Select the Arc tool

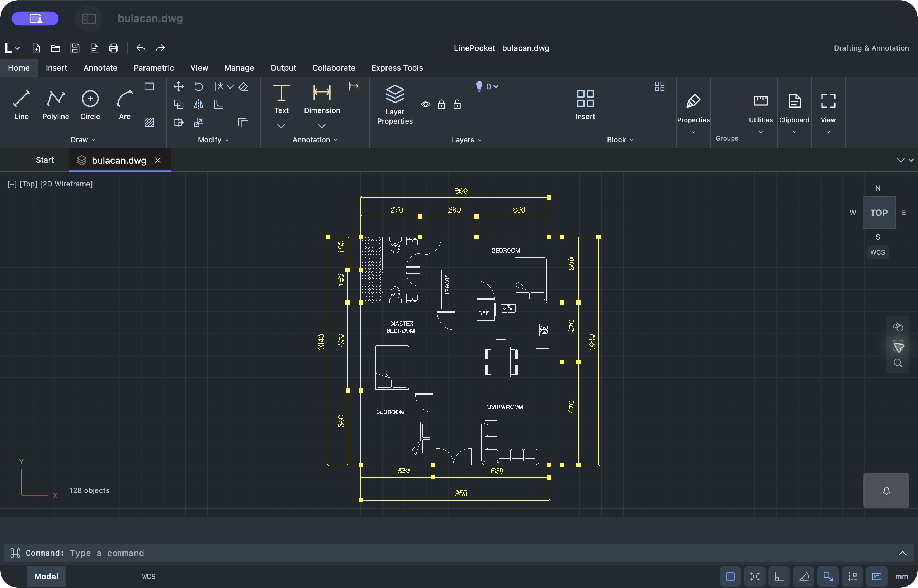coord(125,105)
